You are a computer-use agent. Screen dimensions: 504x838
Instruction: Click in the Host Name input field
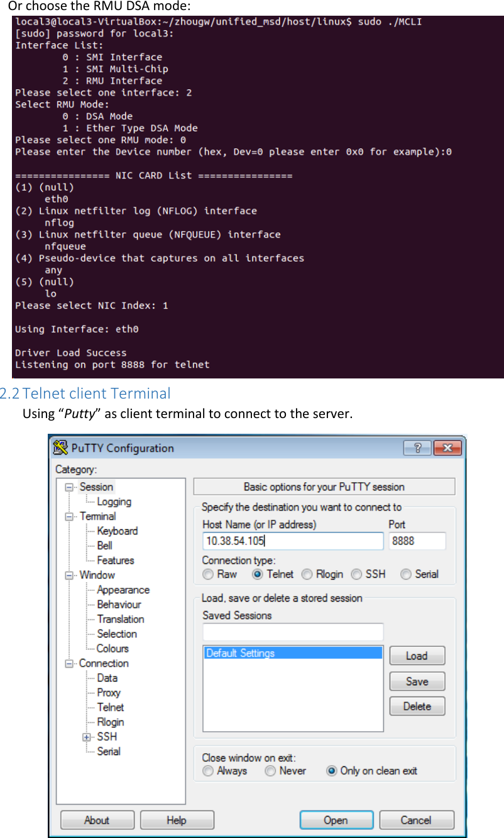point(292,541)
